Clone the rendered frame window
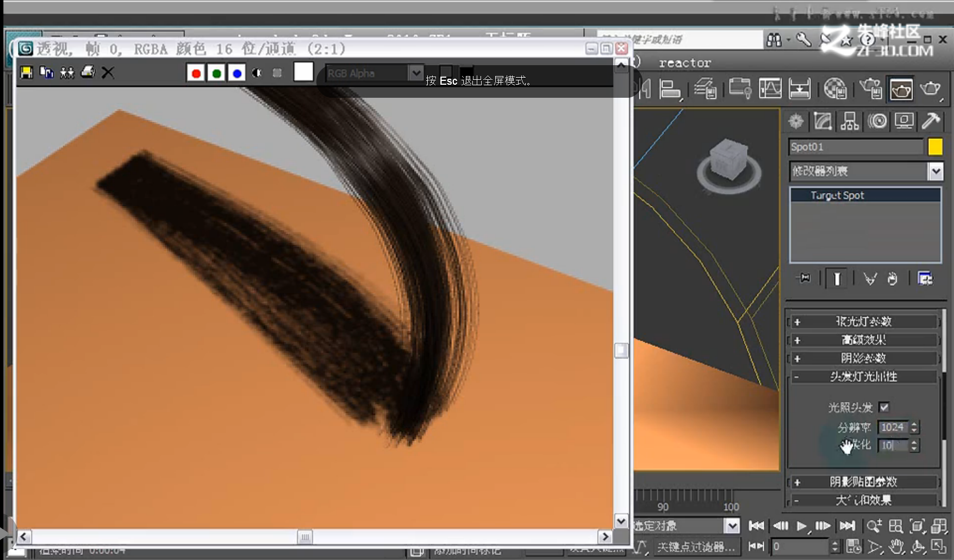Image resolution: width=954 pixels, height=560 pixels. [x=67, y=72]
